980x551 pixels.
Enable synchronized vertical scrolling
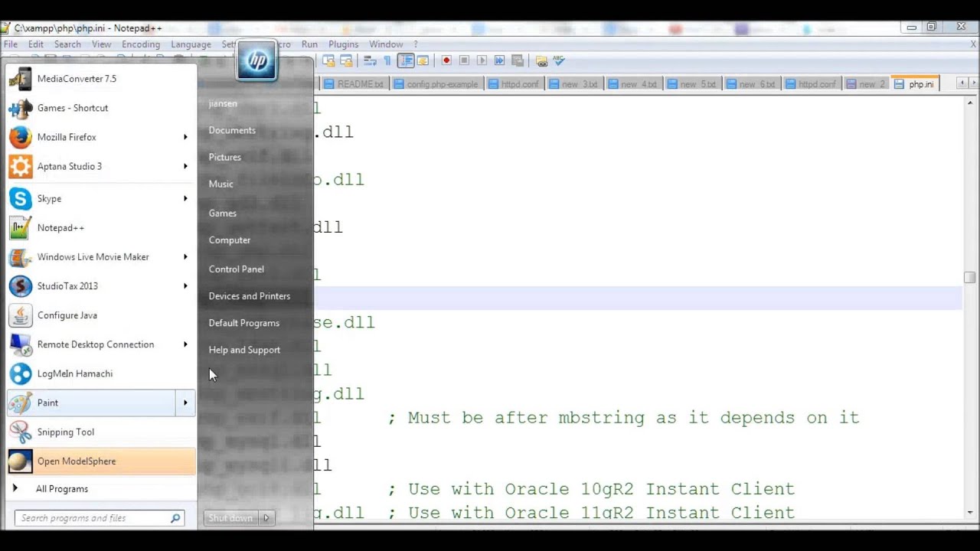[x=328, y=60]
